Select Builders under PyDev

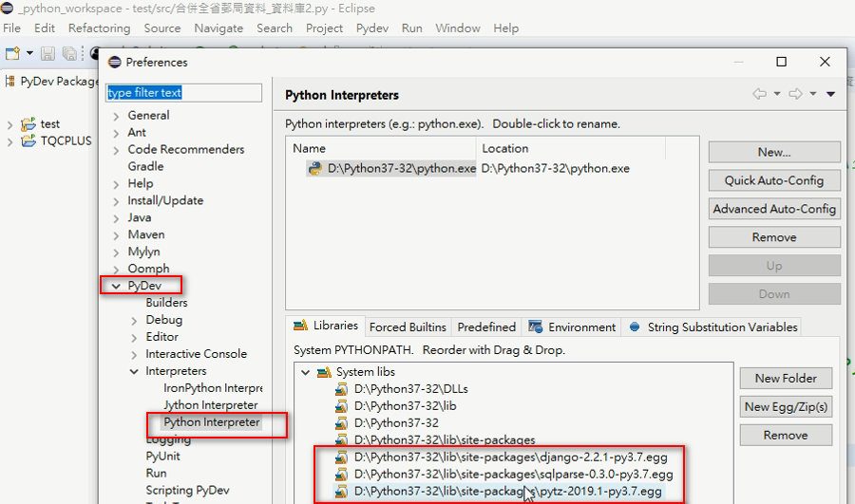tap(166, 303)
